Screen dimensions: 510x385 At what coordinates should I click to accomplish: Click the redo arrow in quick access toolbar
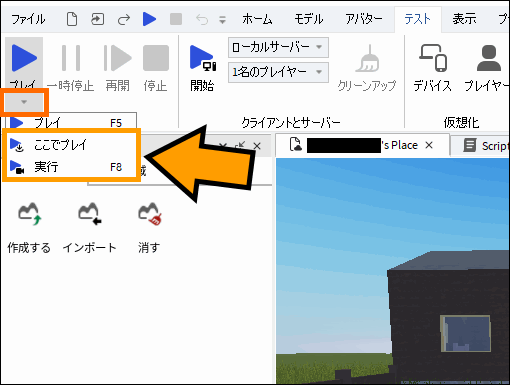coord(124,20)
